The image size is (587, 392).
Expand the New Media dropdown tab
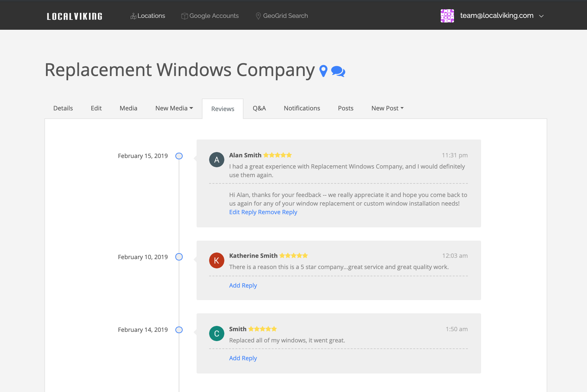pos(174,108)
